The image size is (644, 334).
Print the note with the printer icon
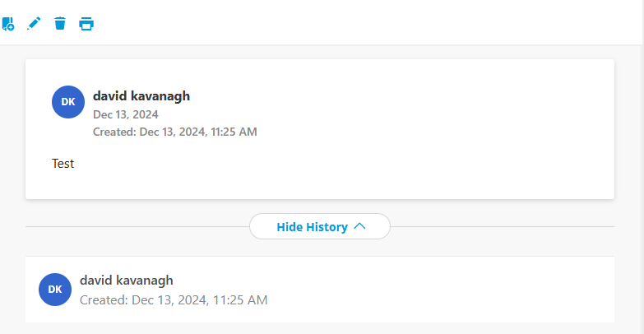pos(86,24)
